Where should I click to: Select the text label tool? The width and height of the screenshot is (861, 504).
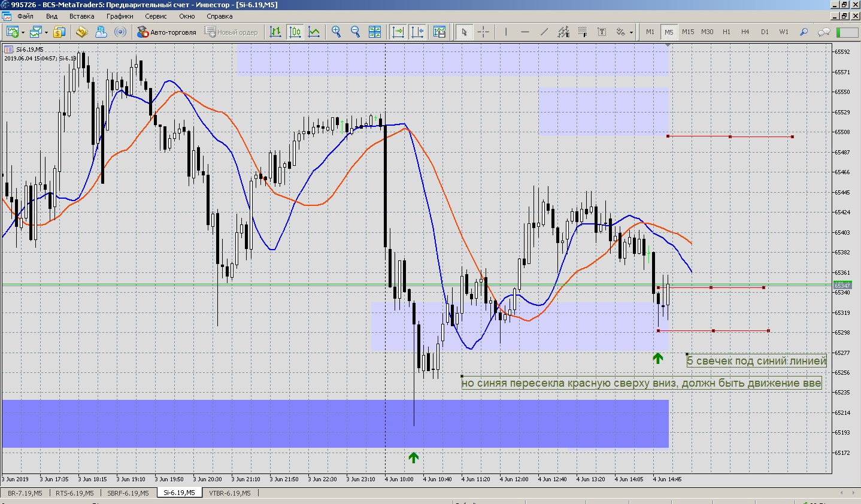click(x=602, y=32)
